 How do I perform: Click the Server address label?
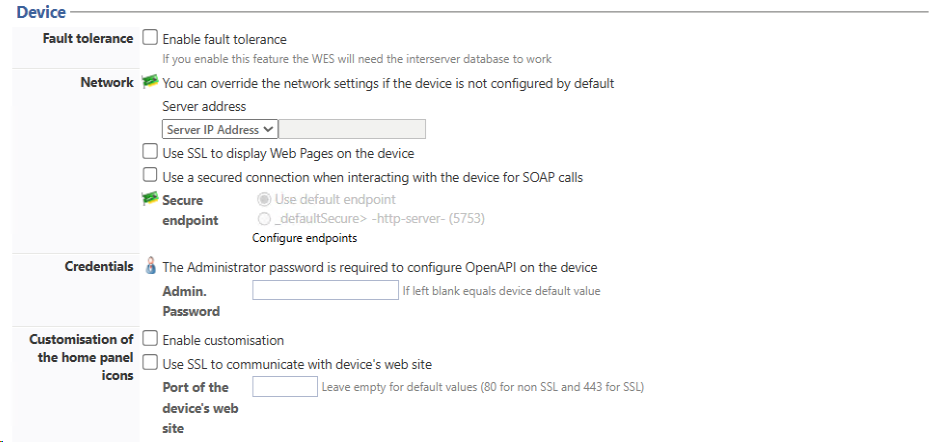pyautogui.click(x=204, y=107)
